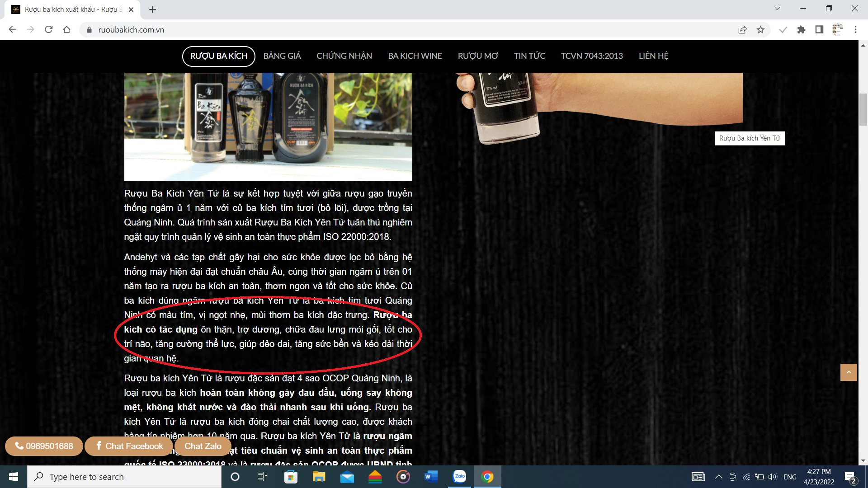Viewport: 868px width, 488px height.
Task: Toggle the Chrome side panel icon
Action: tap(819, 30)
